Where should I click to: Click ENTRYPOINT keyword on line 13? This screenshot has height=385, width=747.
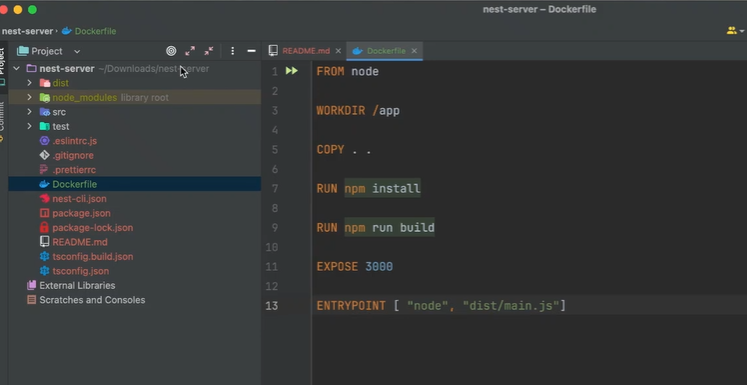click(351, 305)
